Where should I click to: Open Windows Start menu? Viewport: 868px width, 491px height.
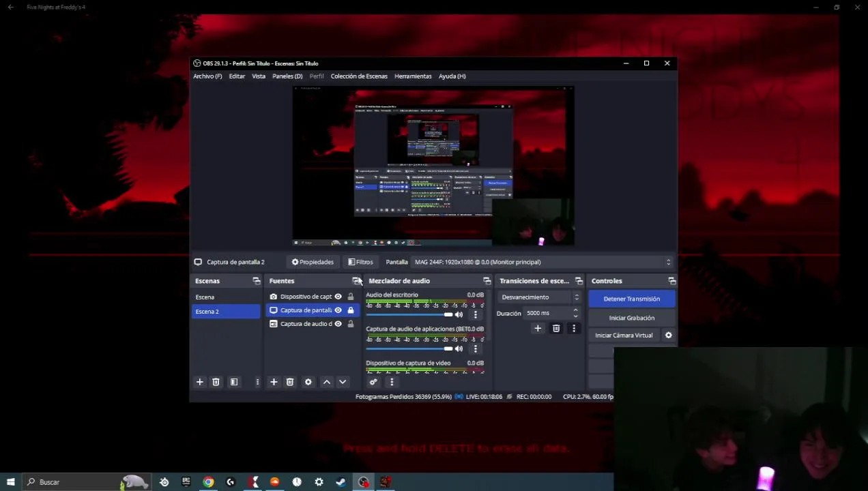pyautogui.click(x=10, y=482)
